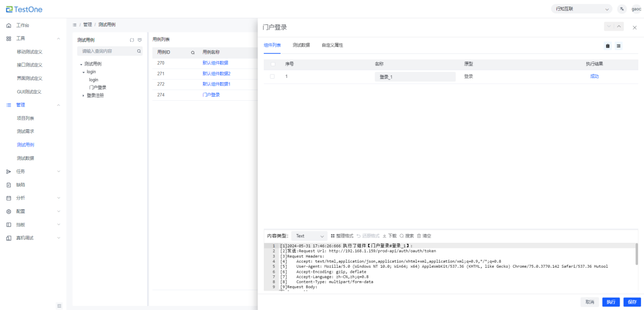The width and height of the screenshot is (644, 310).
Task: Open the 行知互联 project dropdown
Action: [581, 9]
